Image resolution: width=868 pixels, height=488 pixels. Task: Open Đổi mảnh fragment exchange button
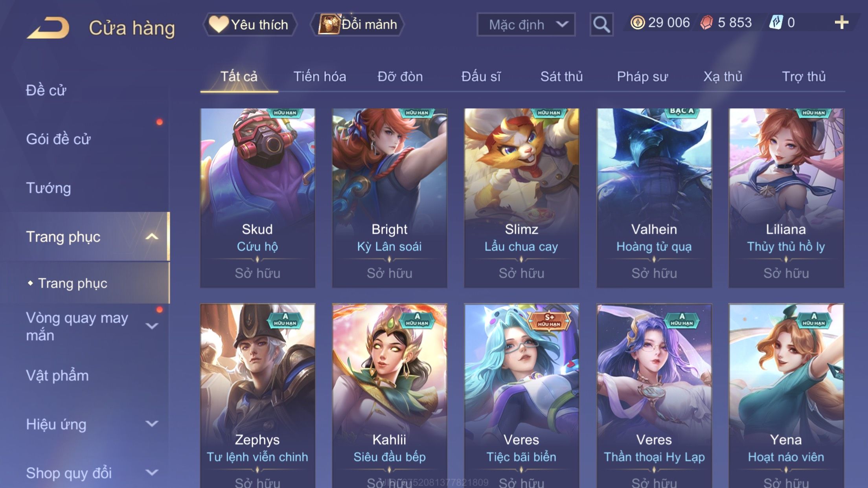pyautogui.click(x=357, y=24)
